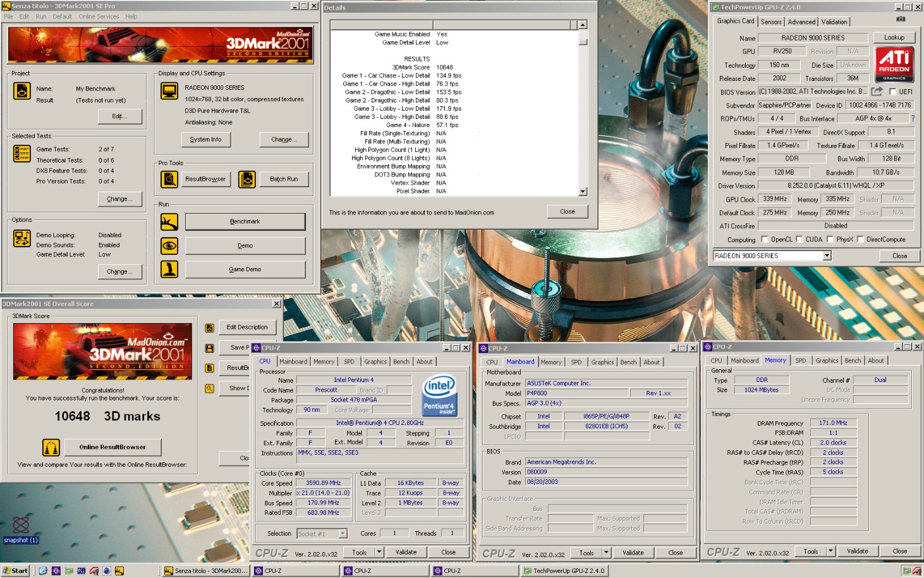This screenshot has width=924, height=578.
Task: Click the Game Demo icon
Action: [x=169, y=269]
